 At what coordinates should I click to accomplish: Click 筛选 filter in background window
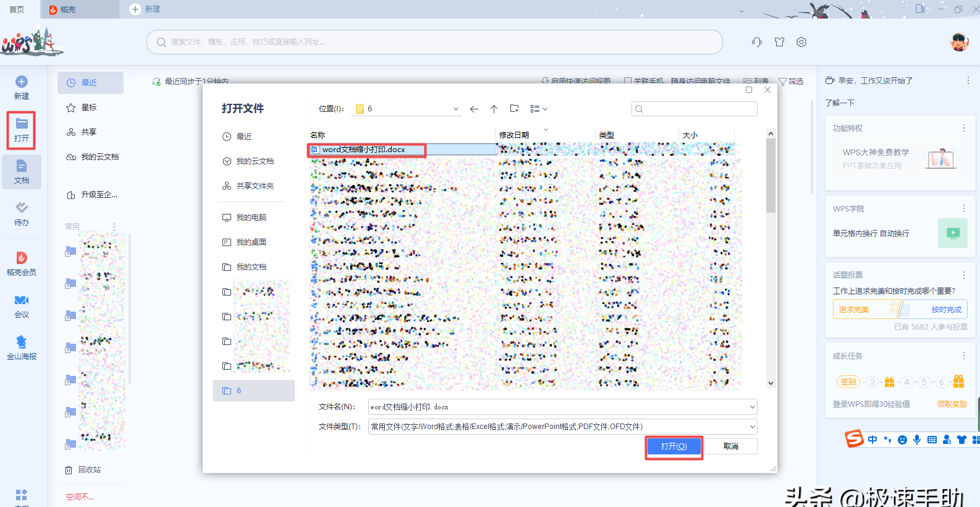tap(791, 82)
